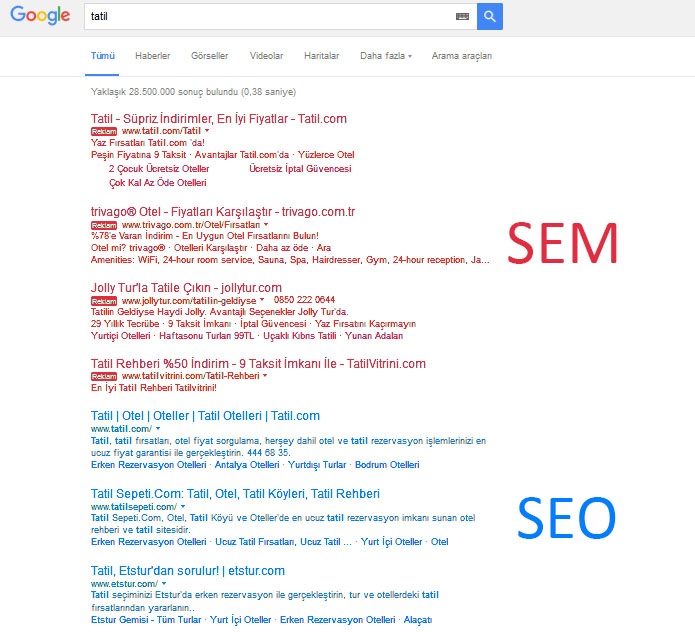The image size is (695, 632).
Task: Switch to the Görseller tab
Action: (x=209, y=56)
